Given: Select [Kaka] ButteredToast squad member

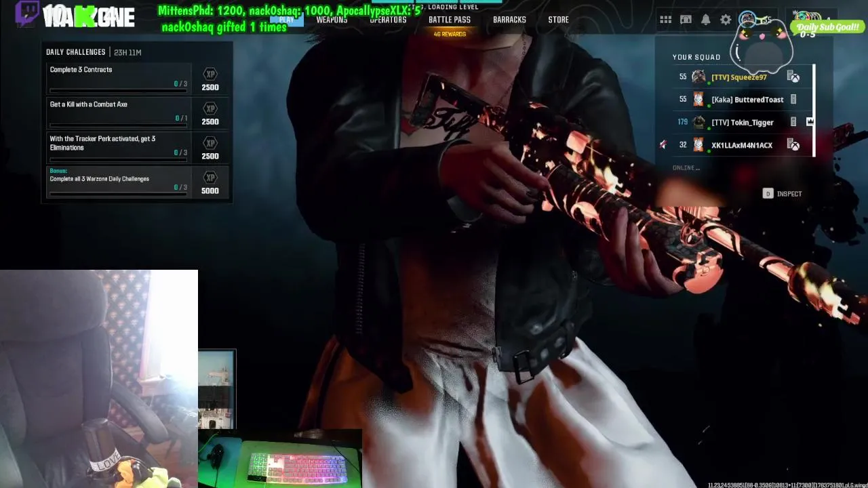Looking at the screenshot, I should [x=747, y=100].
